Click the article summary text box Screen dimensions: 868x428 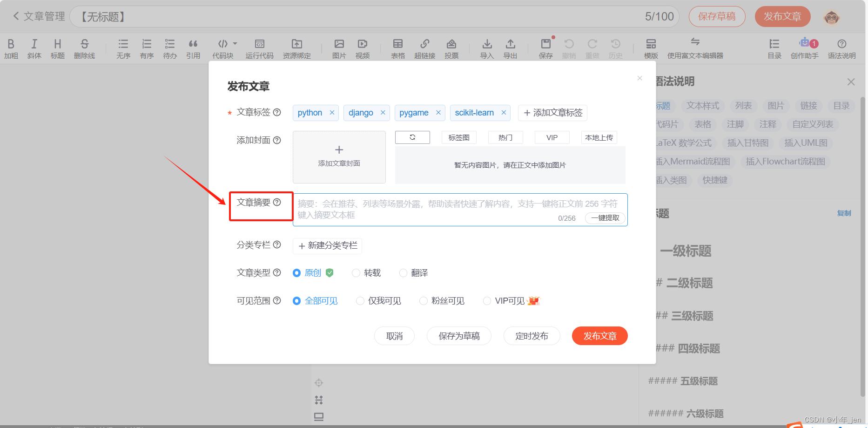(460, 210)
